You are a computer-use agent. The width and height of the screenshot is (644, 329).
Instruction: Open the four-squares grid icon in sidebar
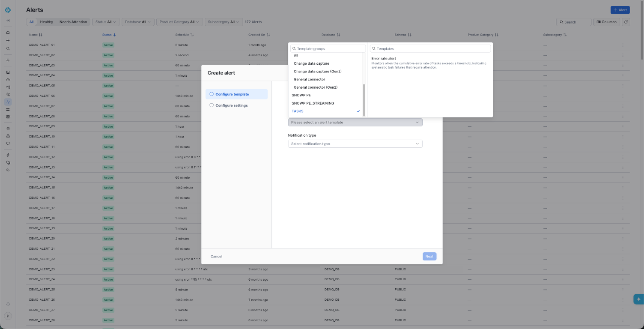click(8, 110)
